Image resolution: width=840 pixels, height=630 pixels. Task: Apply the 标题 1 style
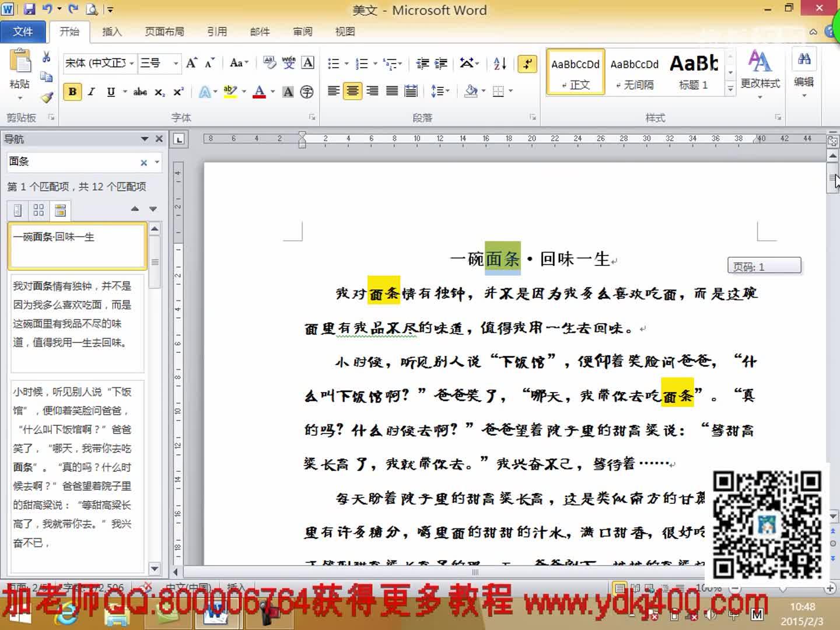click(x=694, y=70)
